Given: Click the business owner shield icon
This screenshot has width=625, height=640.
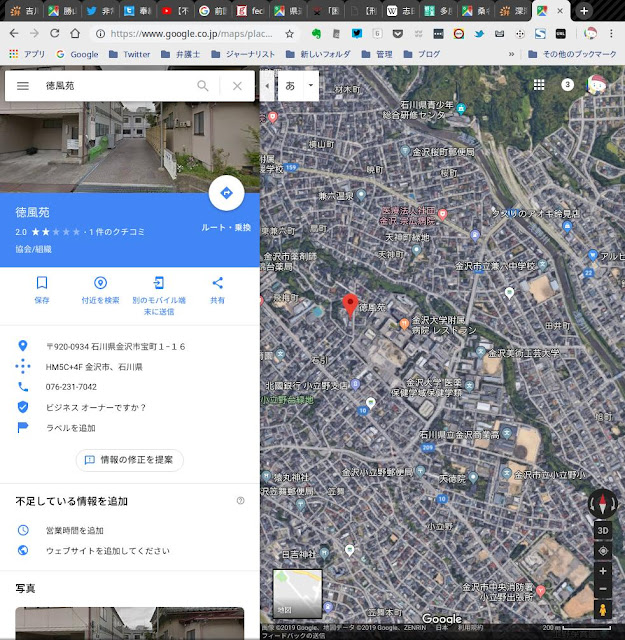Looking at the screenshot, I should pos(23,407).
